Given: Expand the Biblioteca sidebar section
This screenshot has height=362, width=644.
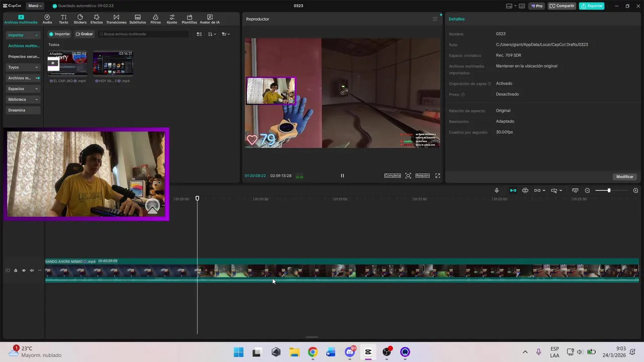Looking at the screenshot, I should point(23,100).
